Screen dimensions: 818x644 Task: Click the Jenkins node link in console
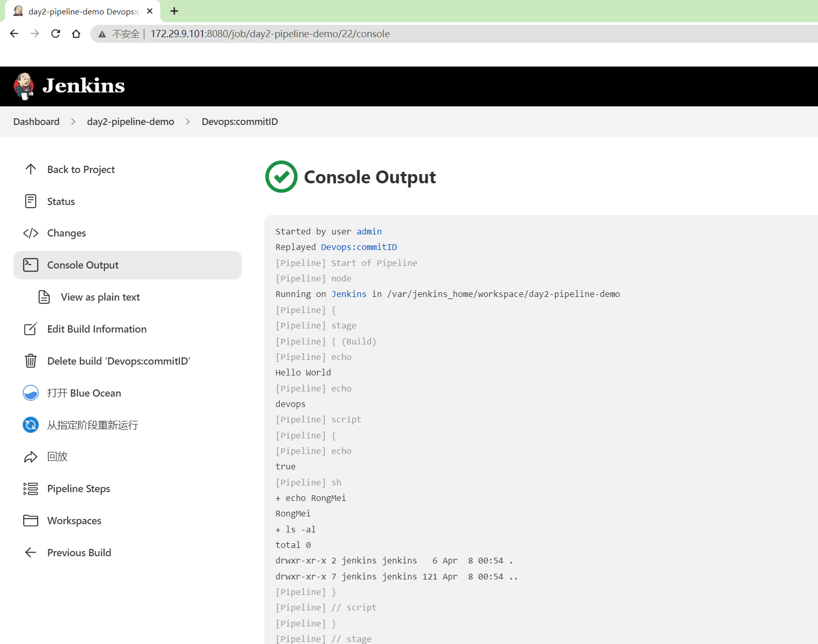pyautogui.click(x=349, y=294)
